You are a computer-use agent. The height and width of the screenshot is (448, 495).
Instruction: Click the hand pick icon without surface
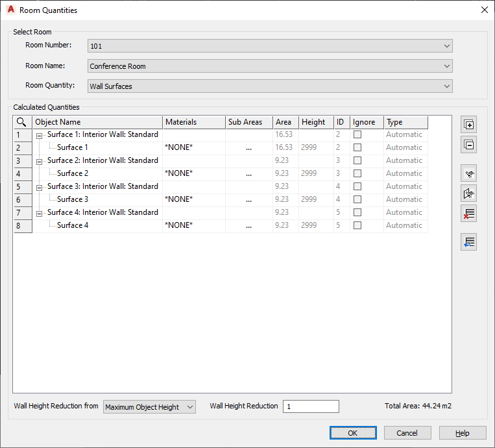point(468,173)
